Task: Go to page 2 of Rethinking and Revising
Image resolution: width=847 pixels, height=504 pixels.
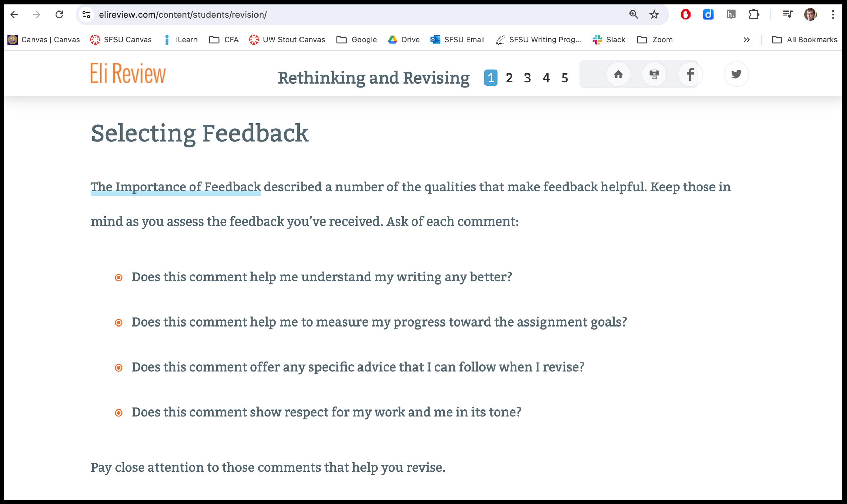Action: point(509,78)
